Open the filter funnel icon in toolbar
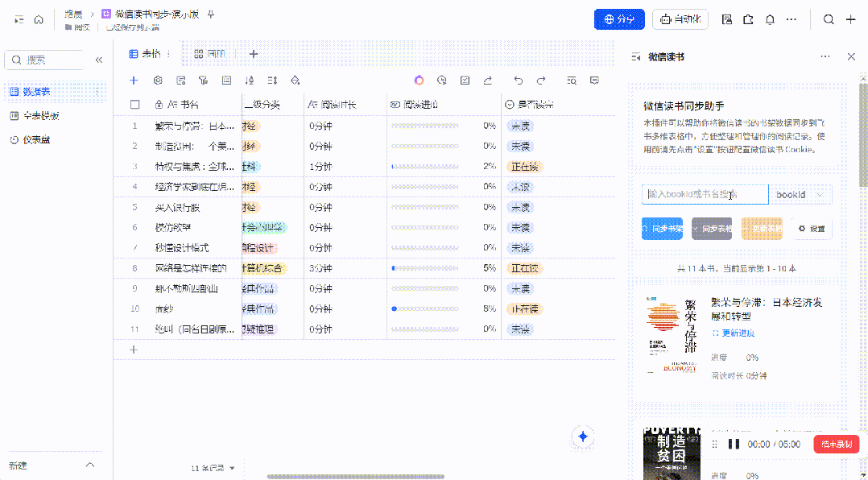Screen dimensions: 868x480 click(x=204, y=81)
